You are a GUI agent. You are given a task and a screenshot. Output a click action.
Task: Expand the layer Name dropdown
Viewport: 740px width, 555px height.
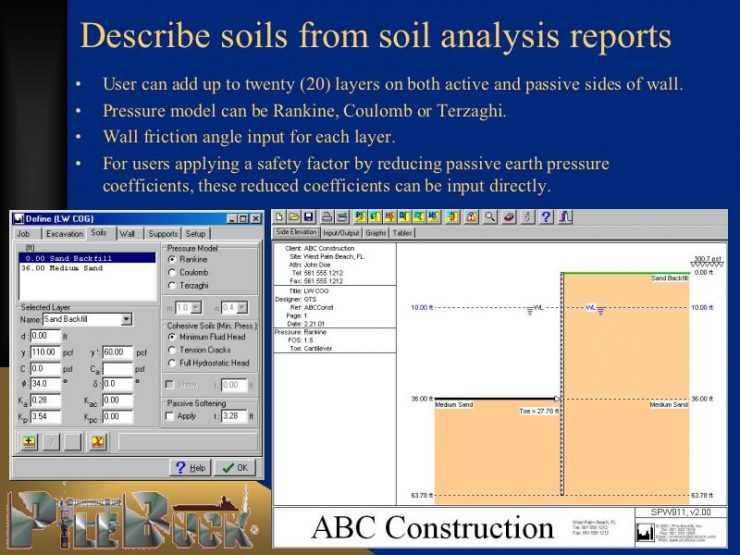[127, 319]
